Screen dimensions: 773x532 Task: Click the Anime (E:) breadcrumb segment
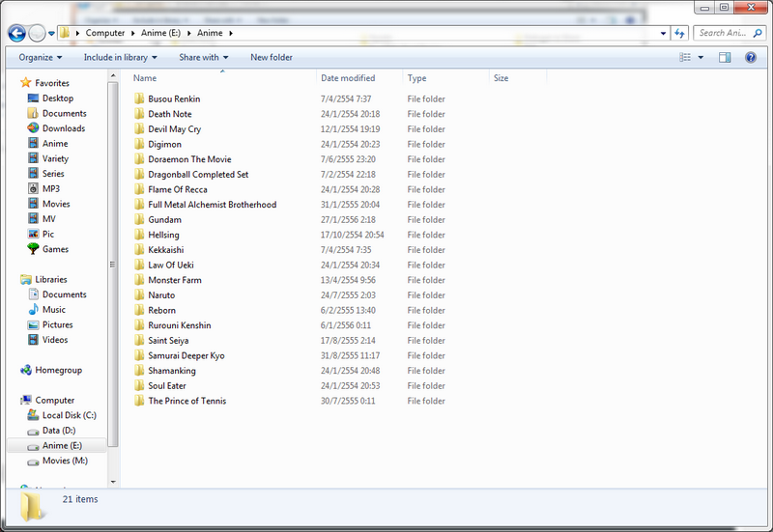point(160,33)
